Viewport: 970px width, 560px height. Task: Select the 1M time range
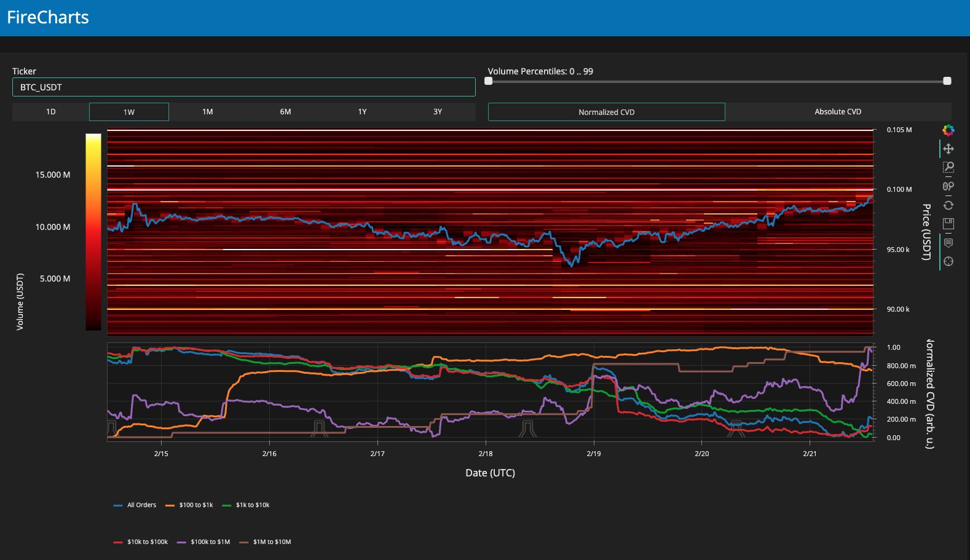[208, 112]
